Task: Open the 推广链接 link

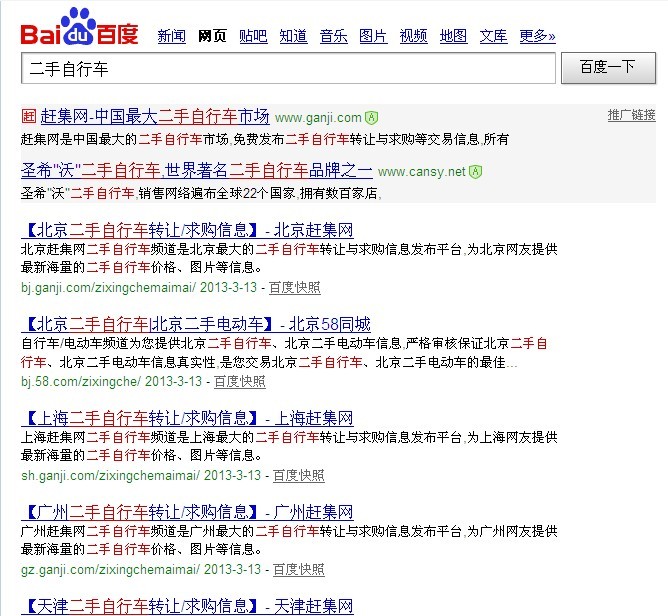Action: click(631, 115)
